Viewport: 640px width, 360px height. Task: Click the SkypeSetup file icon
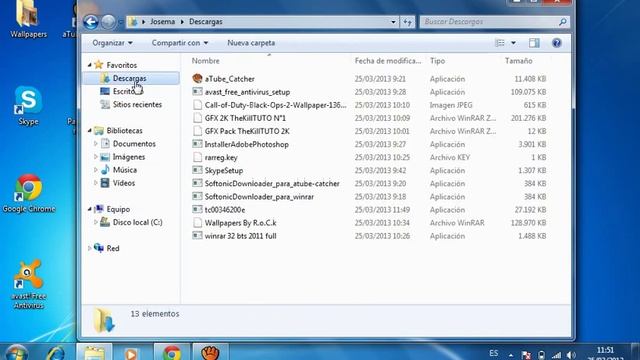click(198, 170)
